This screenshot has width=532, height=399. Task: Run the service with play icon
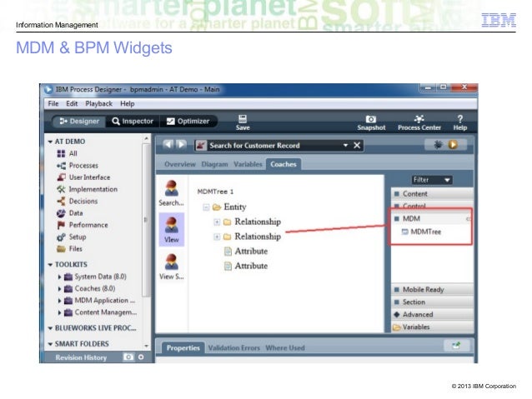click(453, 145)
